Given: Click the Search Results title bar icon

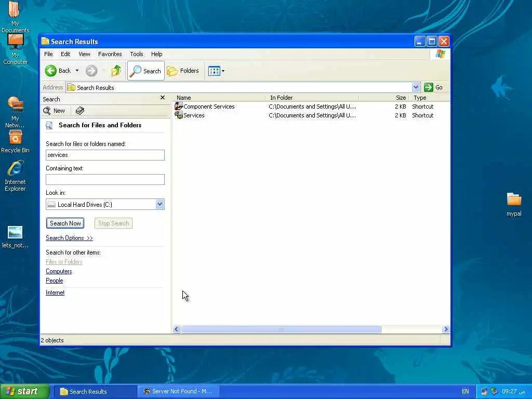Looking at the screenshot, I should [45, 42].
